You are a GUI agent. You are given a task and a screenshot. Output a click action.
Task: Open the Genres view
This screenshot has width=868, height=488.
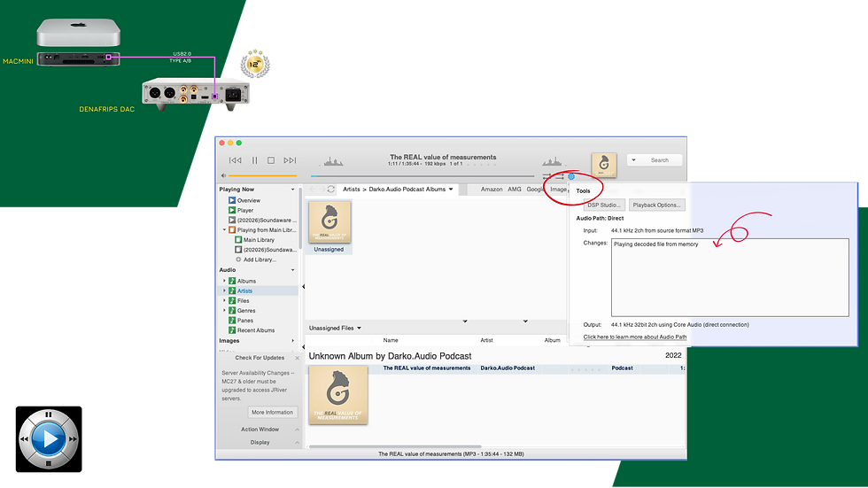(246, 311)
